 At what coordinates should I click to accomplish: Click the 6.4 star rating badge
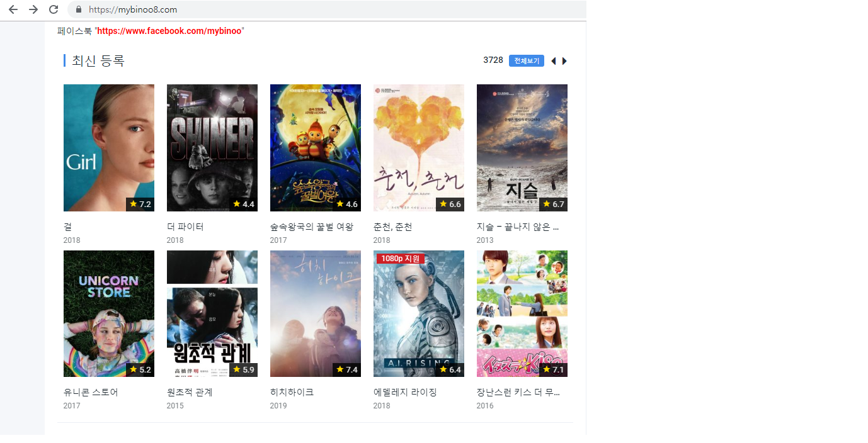pyautogui.click(x=450, y=369)
